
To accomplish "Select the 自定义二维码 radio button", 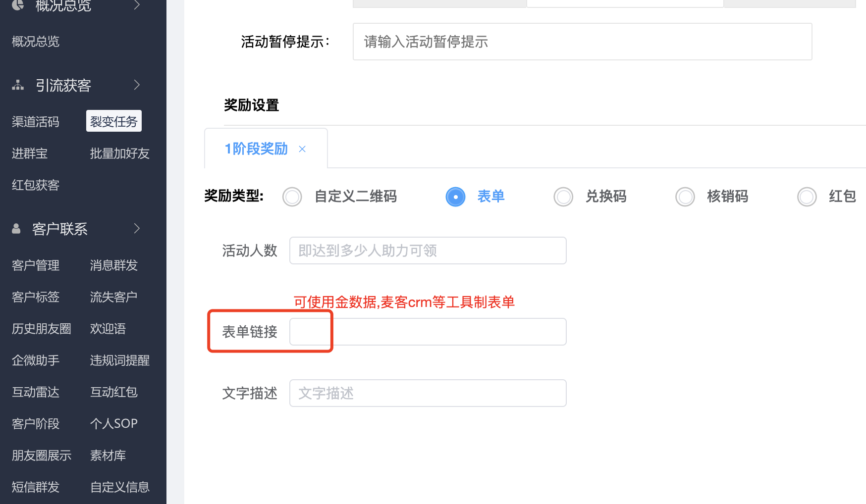I will [292, 197].
